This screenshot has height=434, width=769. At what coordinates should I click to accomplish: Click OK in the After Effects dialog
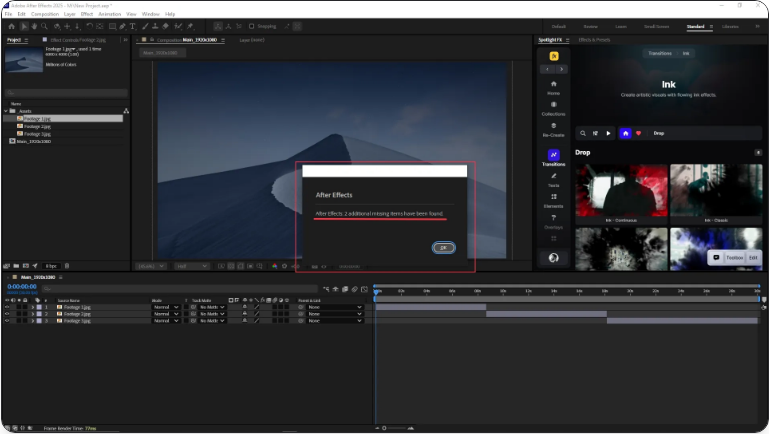click(x=443, y=247)
